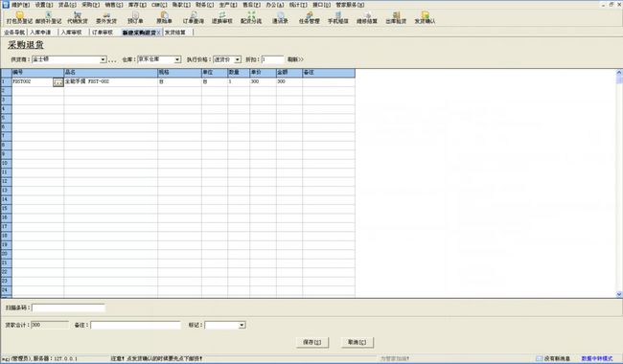Screen dimensions: 623x364
Task: Switch to the 入库审核 tab
Action: 72,33
